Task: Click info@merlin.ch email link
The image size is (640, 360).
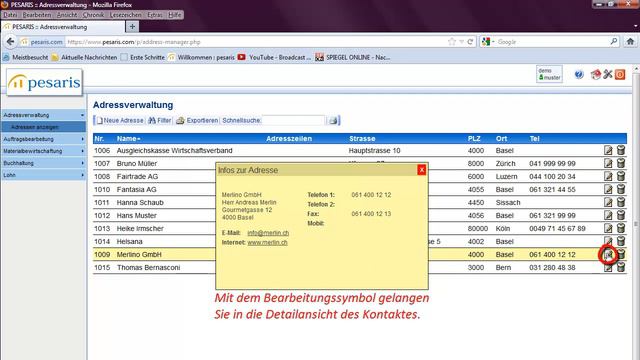Action: [x=268, y=233]
